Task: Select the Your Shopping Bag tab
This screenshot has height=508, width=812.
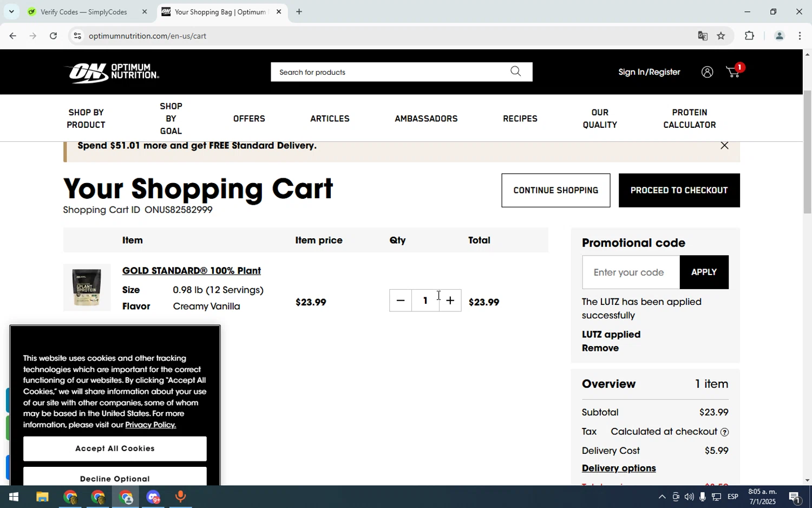Action: point(222,11)
